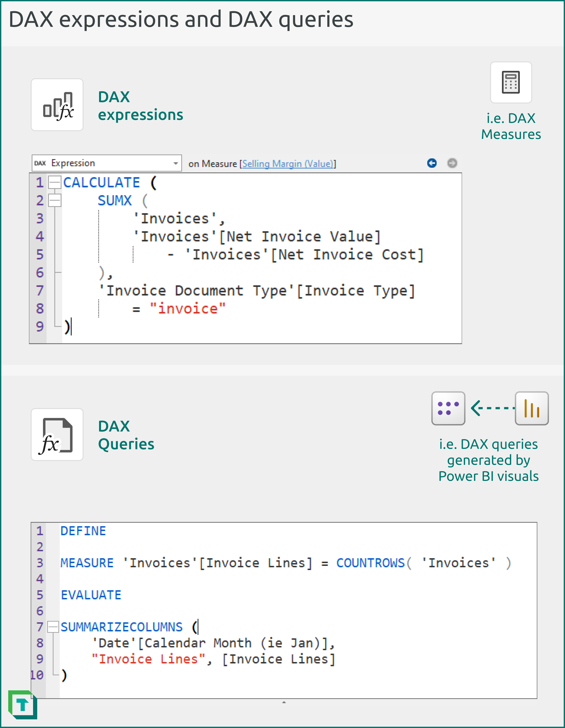Click the COUNTROWS function on line 3
565x728 pixels.
(x=371, y=563)
